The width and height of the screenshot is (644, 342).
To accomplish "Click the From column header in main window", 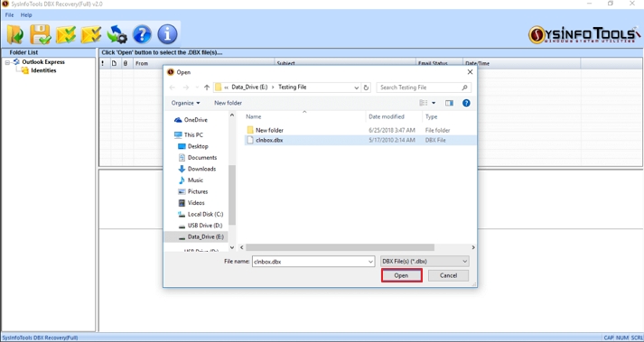I will tap(203, 64).
